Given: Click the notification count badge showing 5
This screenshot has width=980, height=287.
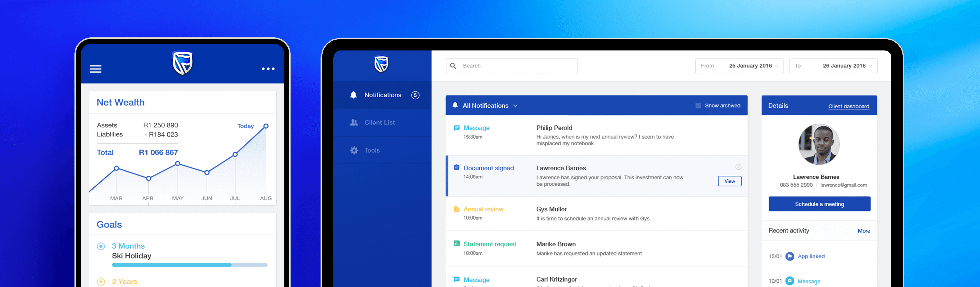Looking at the screenshot, I should coord(415,95).
